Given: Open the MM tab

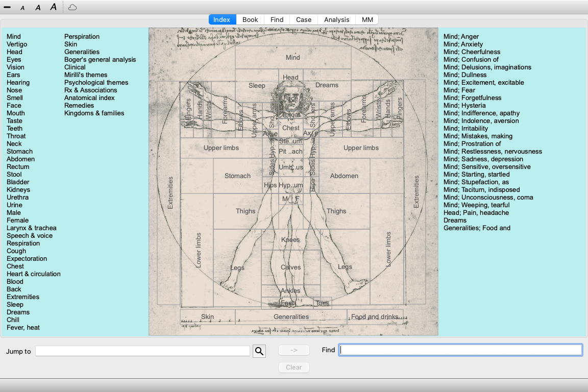Looking at the screenshot, I should (x=367, y=19).
